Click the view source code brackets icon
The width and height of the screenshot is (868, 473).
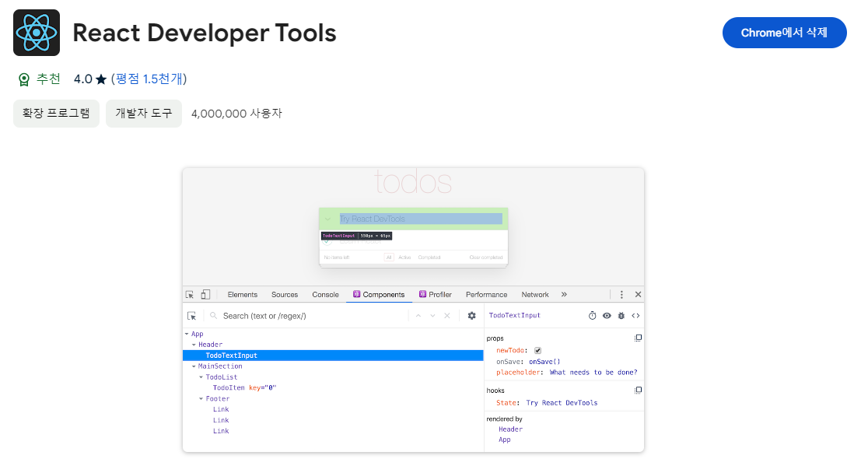pos(635,316)
